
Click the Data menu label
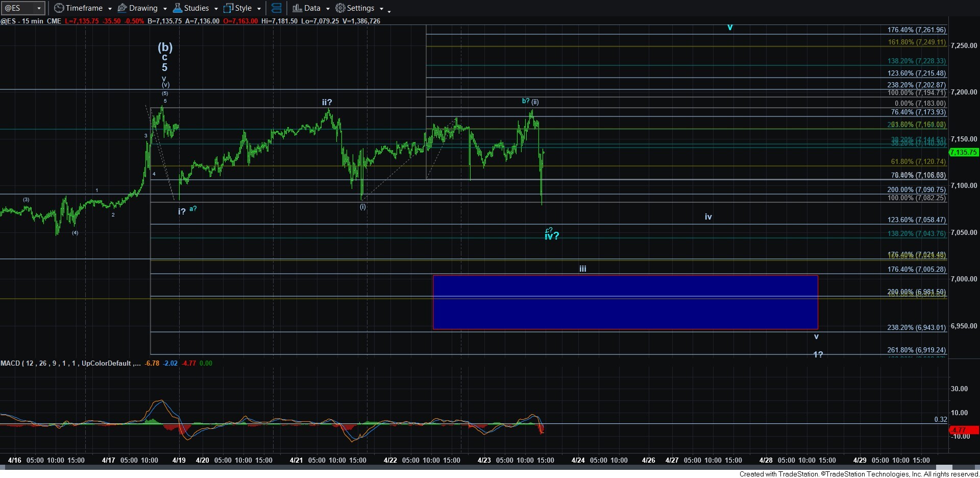pos(312,8)
